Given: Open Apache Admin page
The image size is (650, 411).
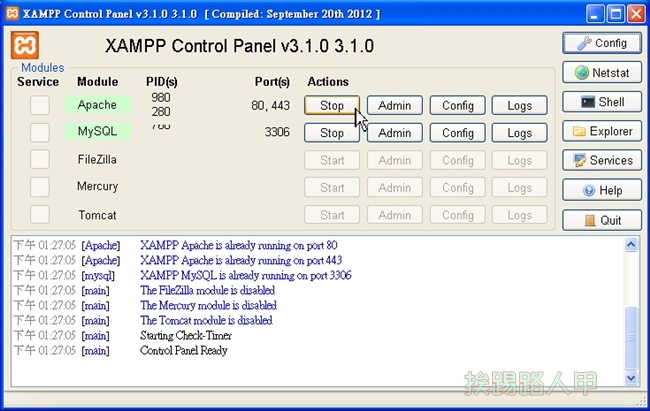Looking at the screenshot, I should click(x=395, y=105).
